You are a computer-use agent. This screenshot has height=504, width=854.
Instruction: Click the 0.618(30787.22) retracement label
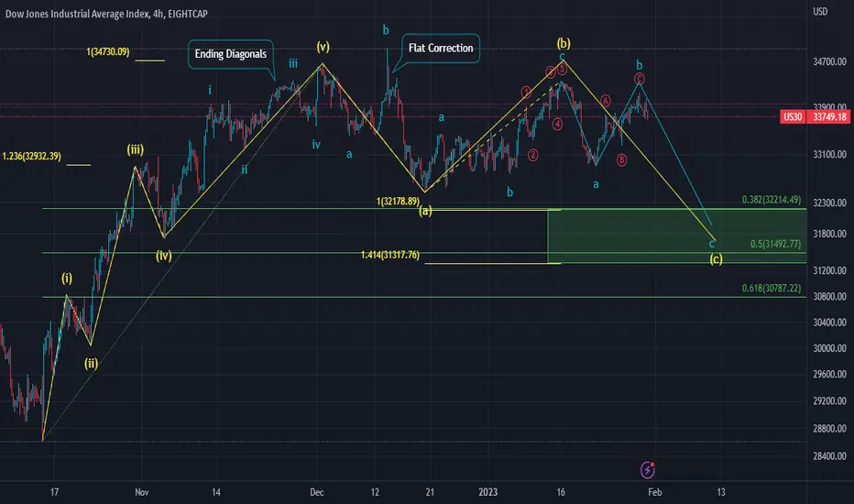click(772, 289)
